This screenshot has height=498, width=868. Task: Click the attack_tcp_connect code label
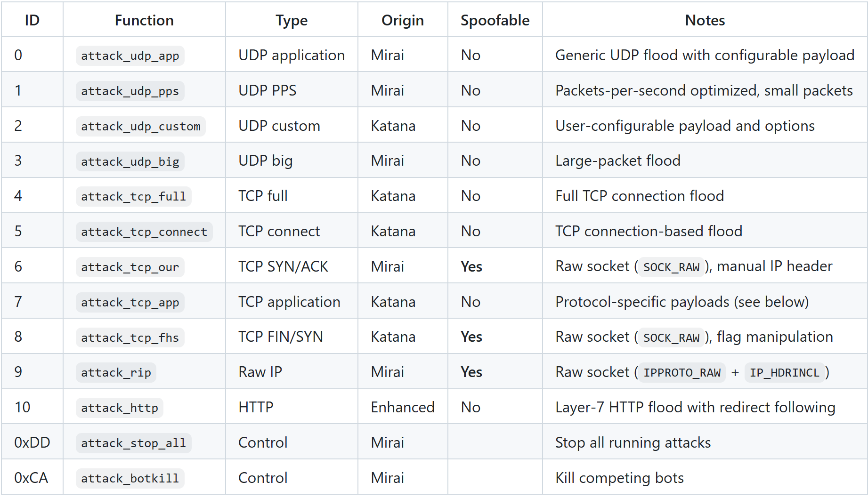(x=144, y=232)
